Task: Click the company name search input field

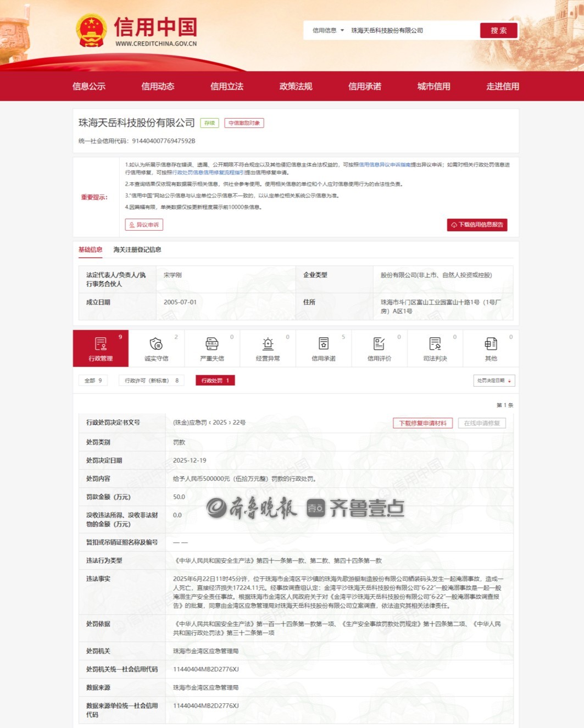Action: (412, 31)
